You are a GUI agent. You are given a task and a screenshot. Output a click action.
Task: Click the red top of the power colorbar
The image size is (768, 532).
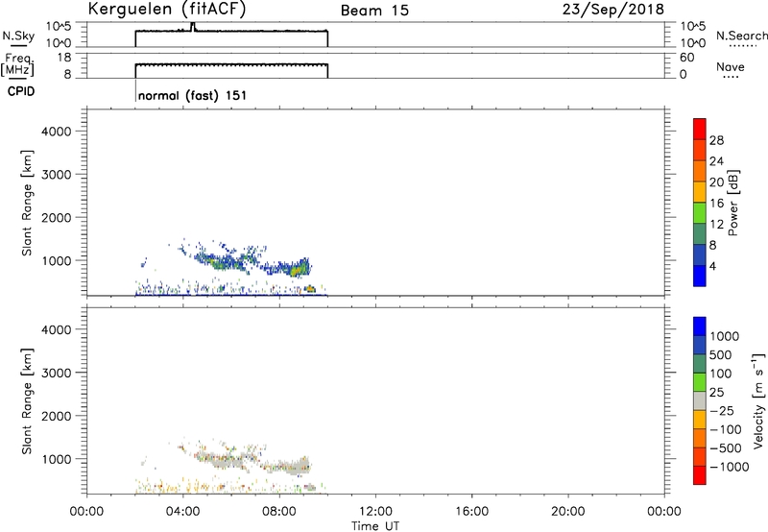click(700, 128)
